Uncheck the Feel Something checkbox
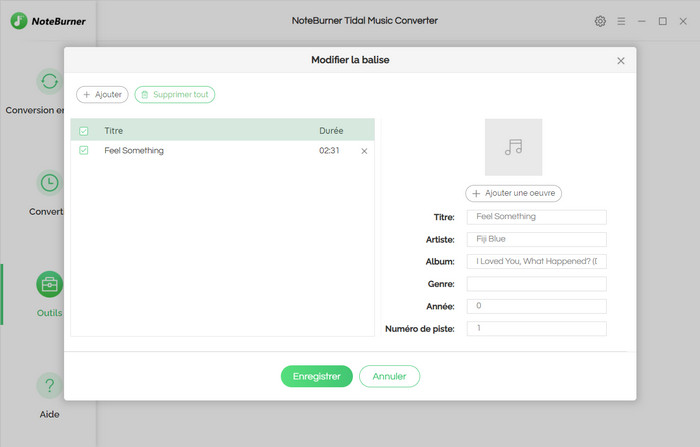 [83, 150]
